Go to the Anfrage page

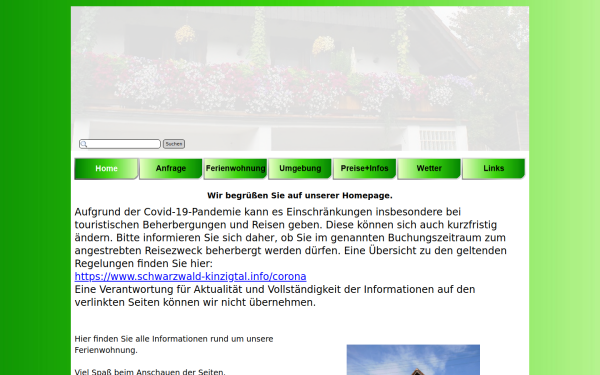[x=171, y=169]
